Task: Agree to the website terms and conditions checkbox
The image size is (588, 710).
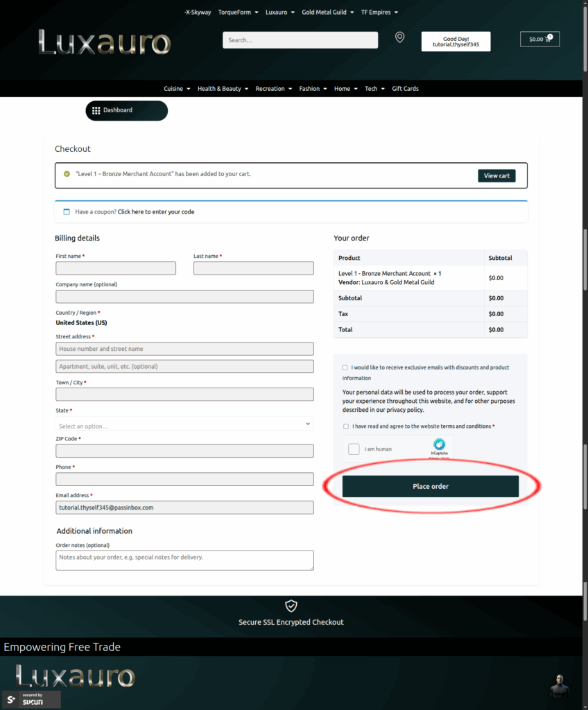Action: (x=346, y=426)
